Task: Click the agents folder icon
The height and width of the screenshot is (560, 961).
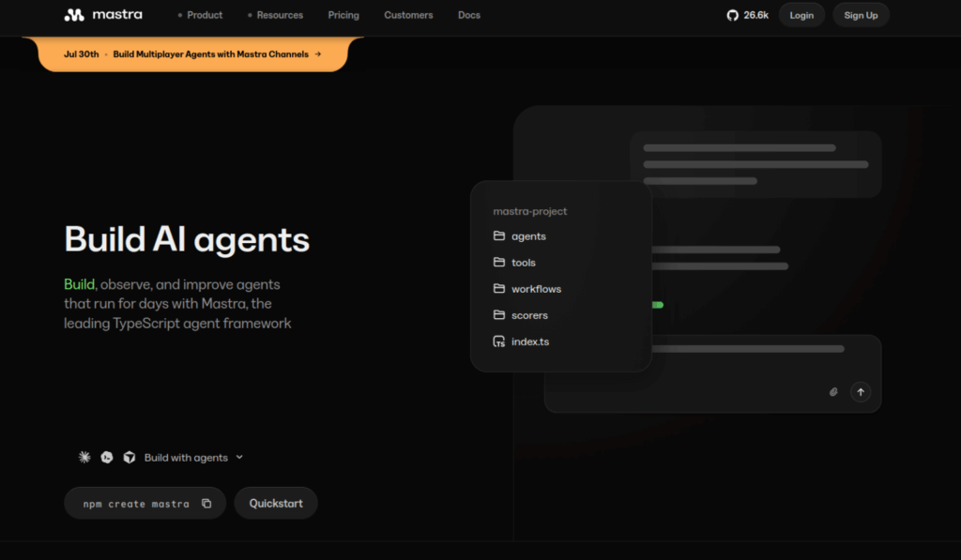Action: (499, 235)
